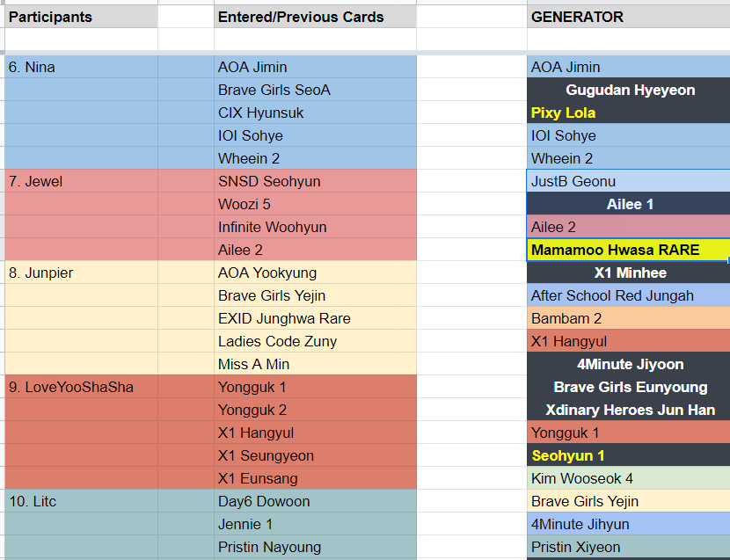730x560 pixels.
Task: Click the 'Xdinary Heroes Jun Han' cell
Action: (629, 410)
